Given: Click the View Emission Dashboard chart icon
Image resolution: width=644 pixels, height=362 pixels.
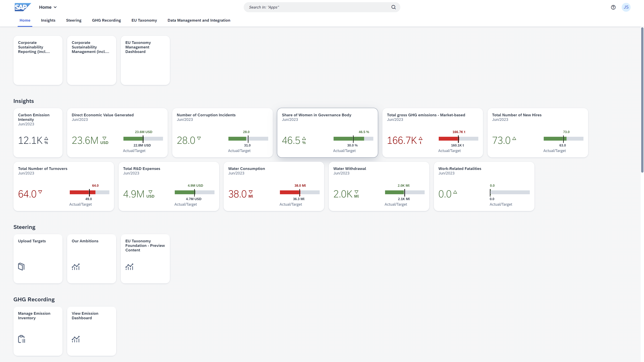Looking at the screenshot, I should (x=76, y=339).
